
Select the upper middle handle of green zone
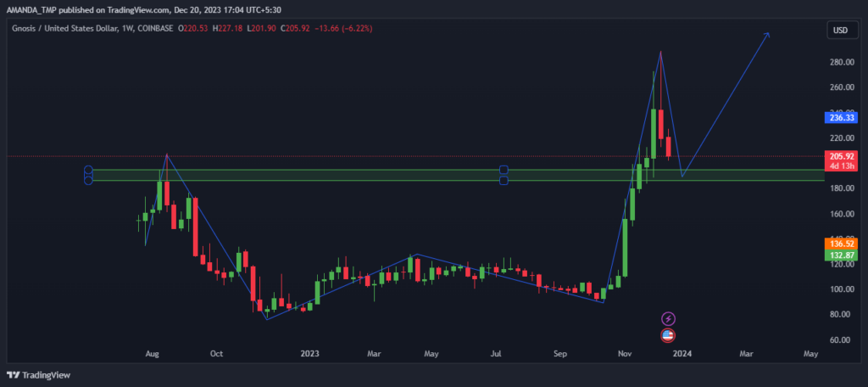(504, 170)
